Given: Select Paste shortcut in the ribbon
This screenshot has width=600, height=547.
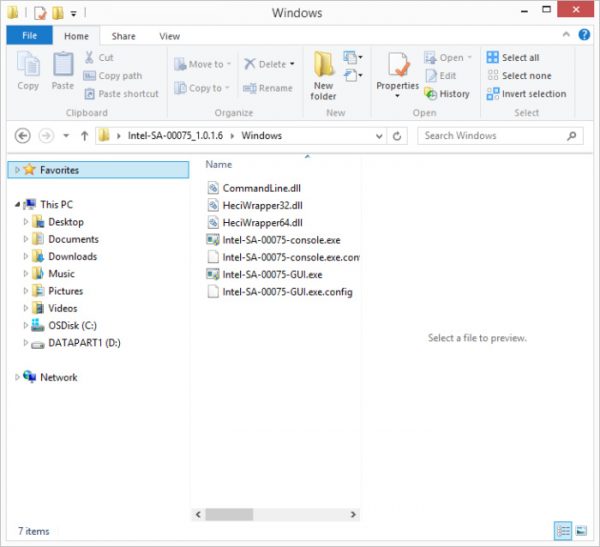Looking at the screenshot, I should 121,94.
